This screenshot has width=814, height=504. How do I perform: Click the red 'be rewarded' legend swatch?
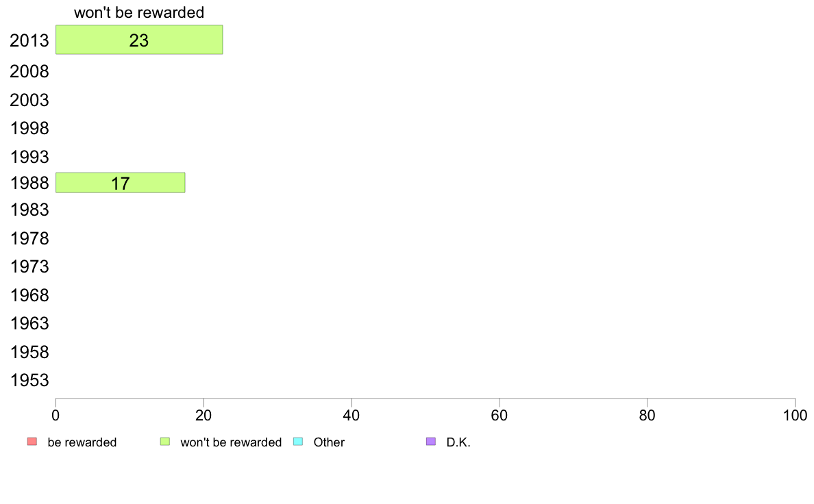coord(32,442)
